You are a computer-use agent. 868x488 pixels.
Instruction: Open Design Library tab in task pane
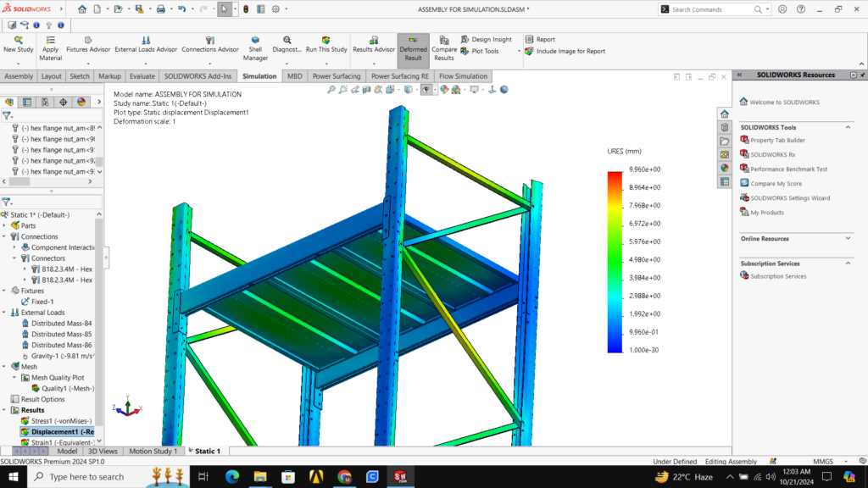tap(725, 127)
